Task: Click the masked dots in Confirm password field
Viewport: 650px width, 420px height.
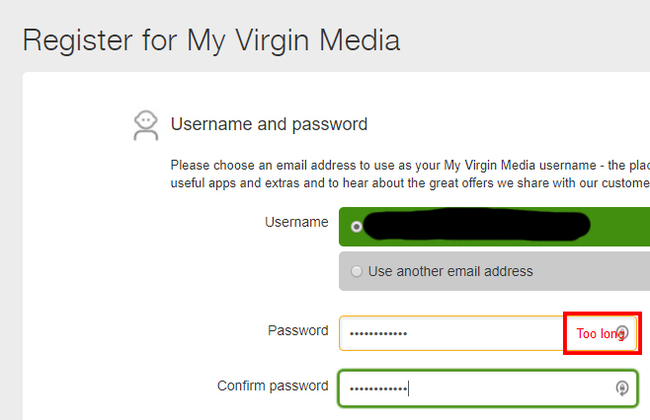Action: (x=377, y=387)
